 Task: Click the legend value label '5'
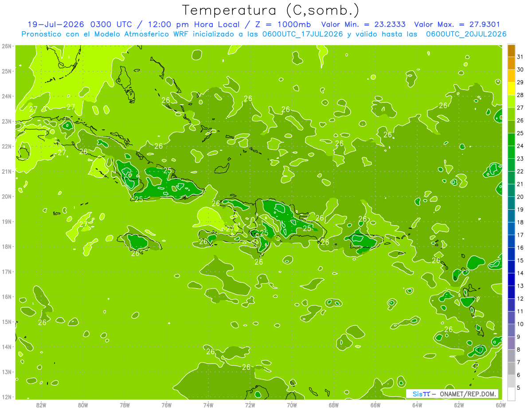click(519, 388)
